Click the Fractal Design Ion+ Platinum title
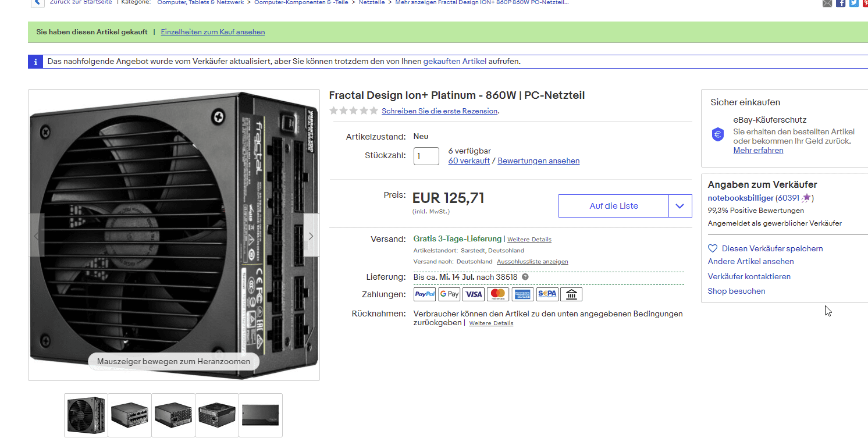 tap(457, 95)
